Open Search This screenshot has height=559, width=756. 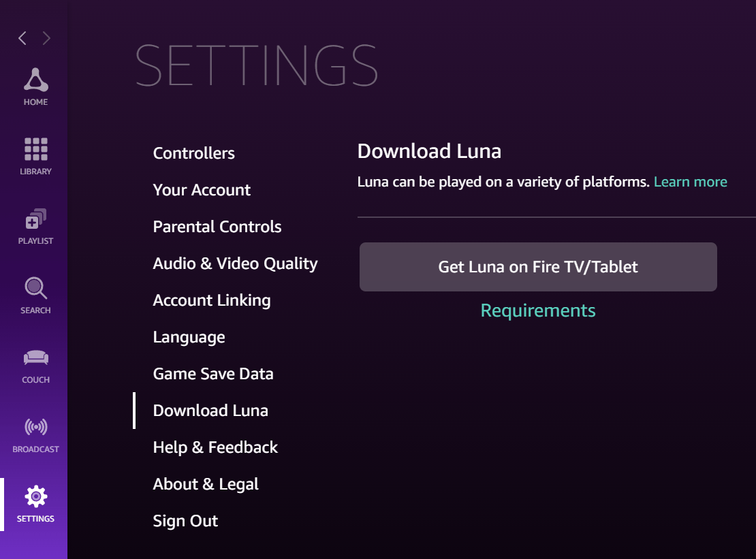[35, 294]
